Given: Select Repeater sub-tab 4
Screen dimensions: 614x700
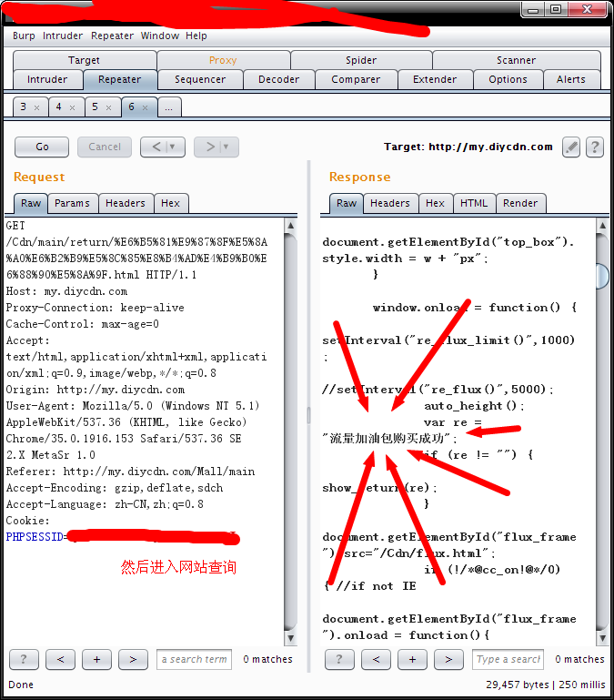Looking at the screenshot, I should [x=58, y=107].
